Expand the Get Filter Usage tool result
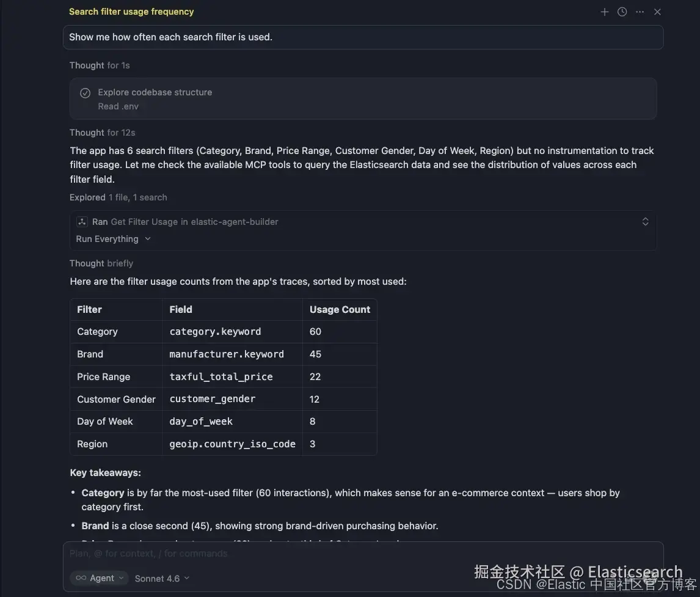The image size is (700, 597). click(x=645, y=222)
